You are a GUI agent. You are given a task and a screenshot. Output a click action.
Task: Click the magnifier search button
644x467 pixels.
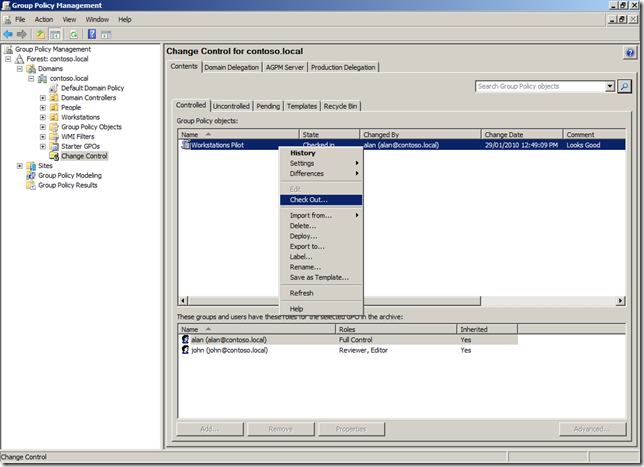(624, 87)
